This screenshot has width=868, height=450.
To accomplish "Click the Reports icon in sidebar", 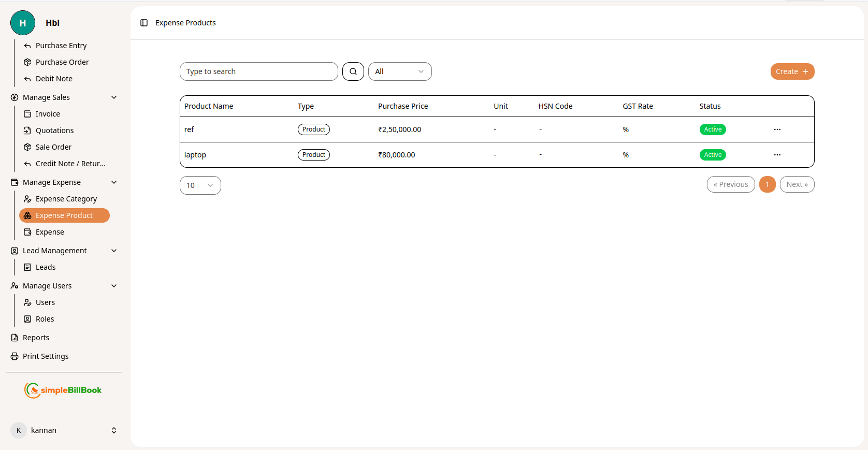I will (15, 338).
